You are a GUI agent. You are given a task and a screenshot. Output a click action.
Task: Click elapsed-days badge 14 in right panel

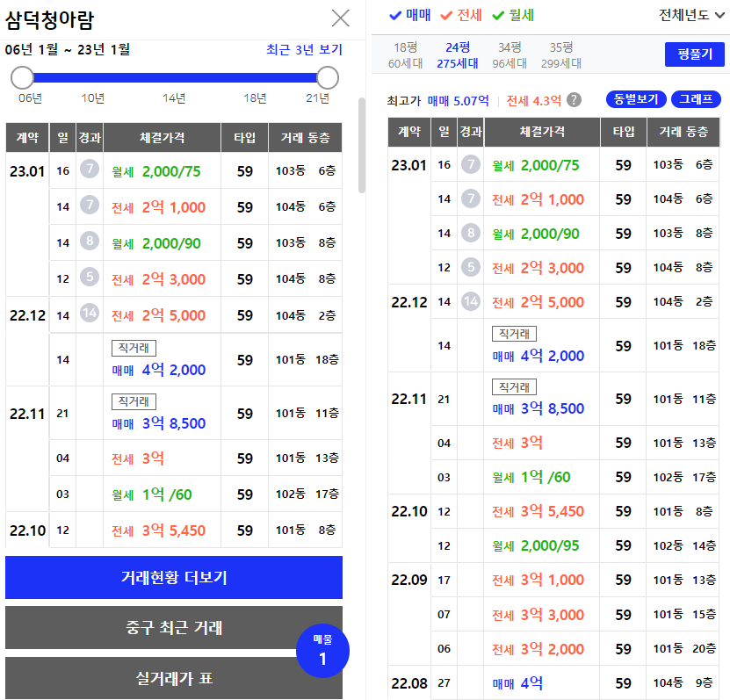pyautogui.click(x=471, y=301)
